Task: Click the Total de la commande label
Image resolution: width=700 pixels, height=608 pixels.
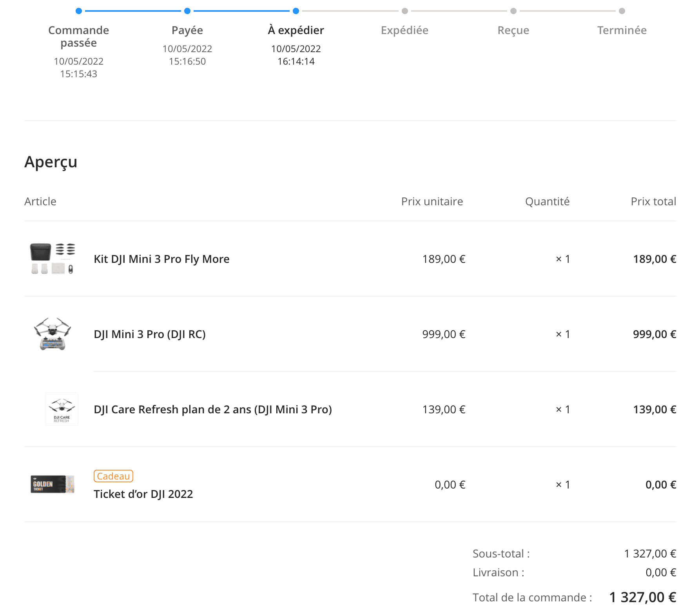Action: click(x=532, y=597)
